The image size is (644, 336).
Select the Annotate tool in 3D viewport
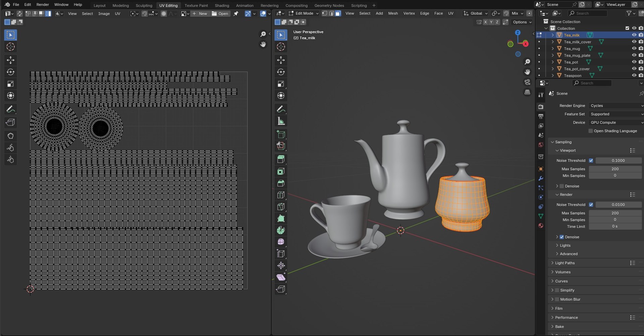point(281,109)
